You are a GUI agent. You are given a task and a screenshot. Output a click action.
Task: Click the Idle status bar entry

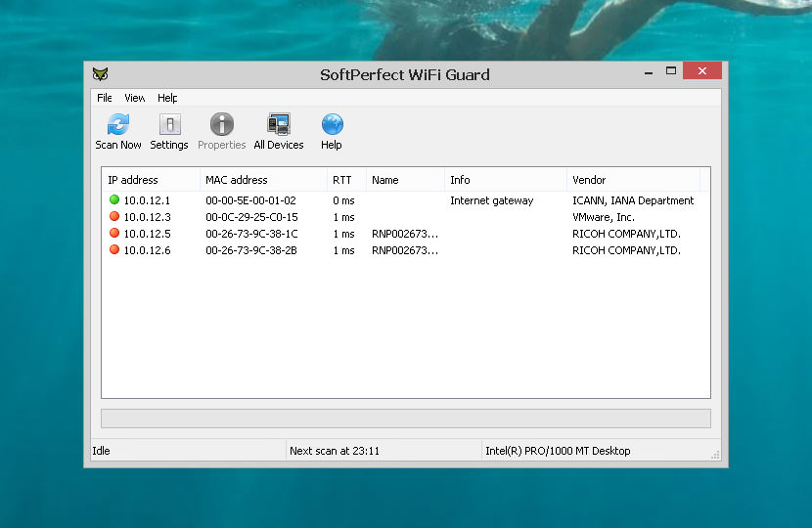point(188,451)
